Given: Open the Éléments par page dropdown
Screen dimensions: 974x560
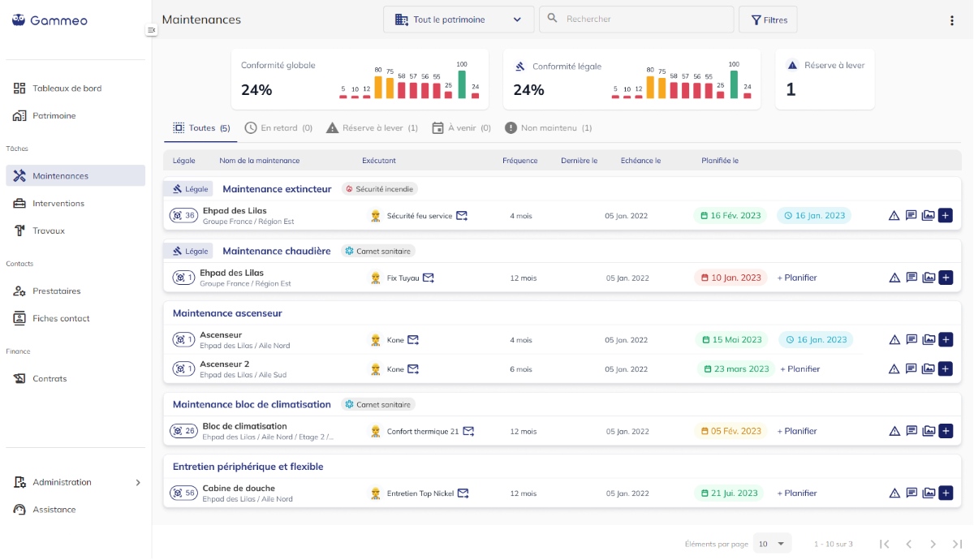Looking at the screenshot, I should [x=771, y=544].
